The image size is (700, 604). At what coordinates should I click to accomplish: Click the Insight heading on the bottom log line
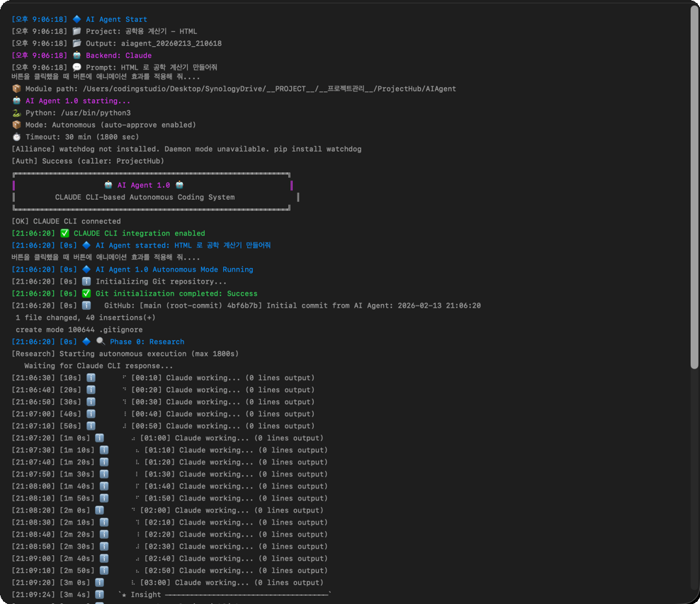coord(145,595)
